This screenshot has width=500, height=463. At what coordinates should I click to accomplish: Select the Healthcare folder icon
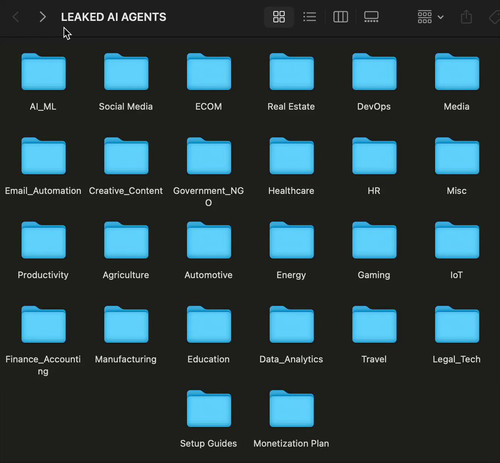[x=291, y=156]
